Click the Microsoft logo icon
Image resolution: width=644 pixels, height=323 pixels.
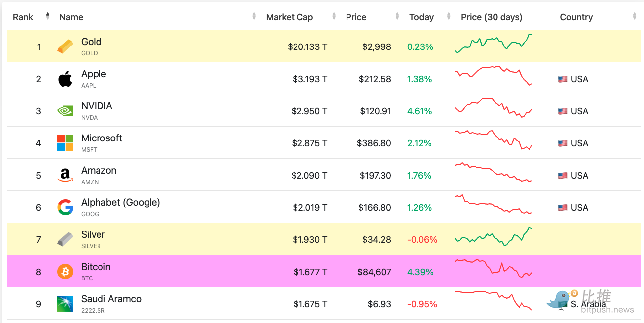coord(65,143)
